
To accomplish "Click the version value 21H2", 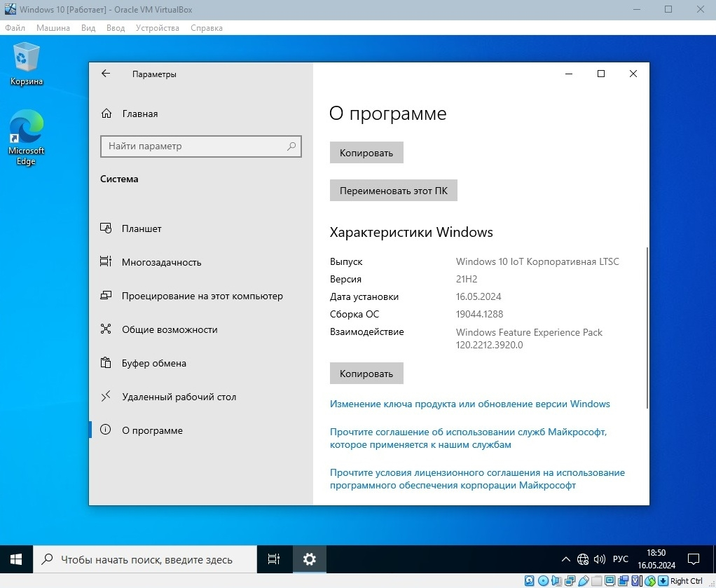I will (466, 279).
